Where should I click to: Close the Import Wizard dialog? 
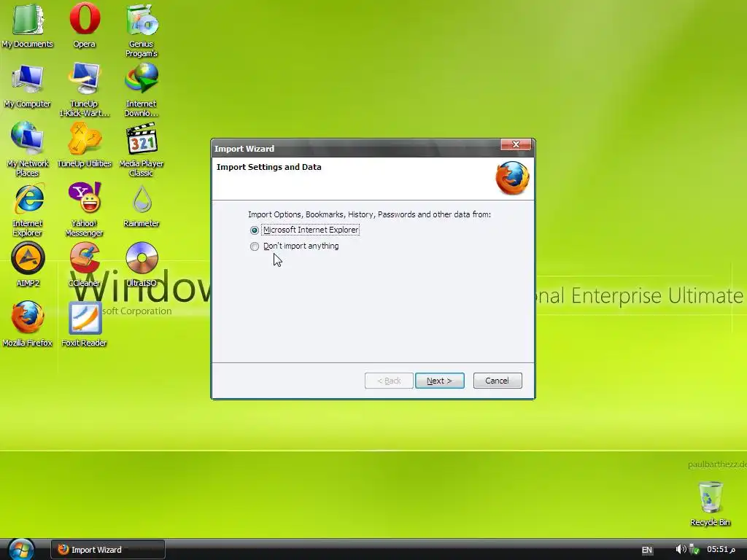(516, 145)
